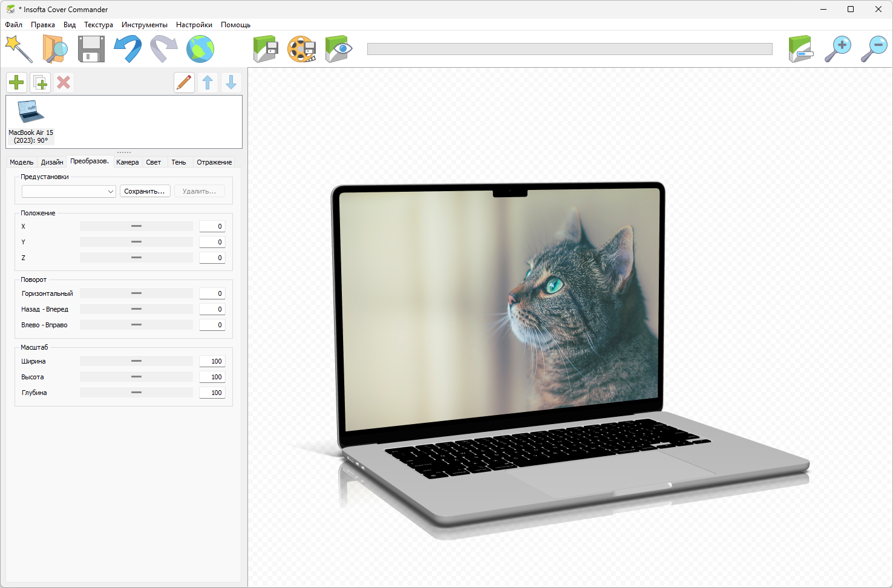The height and width of the screenshot is (588, 893).
Task: Move model up with up arrow
Action: 208,82
